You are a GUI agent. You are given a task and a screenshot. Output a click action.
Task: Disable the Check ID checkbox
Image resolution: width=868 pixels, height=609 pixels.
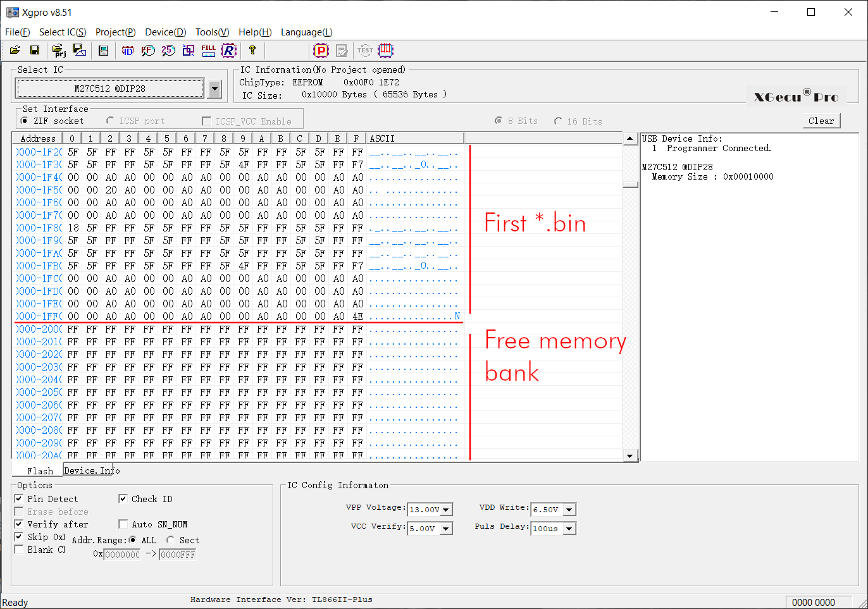[123, 499]
